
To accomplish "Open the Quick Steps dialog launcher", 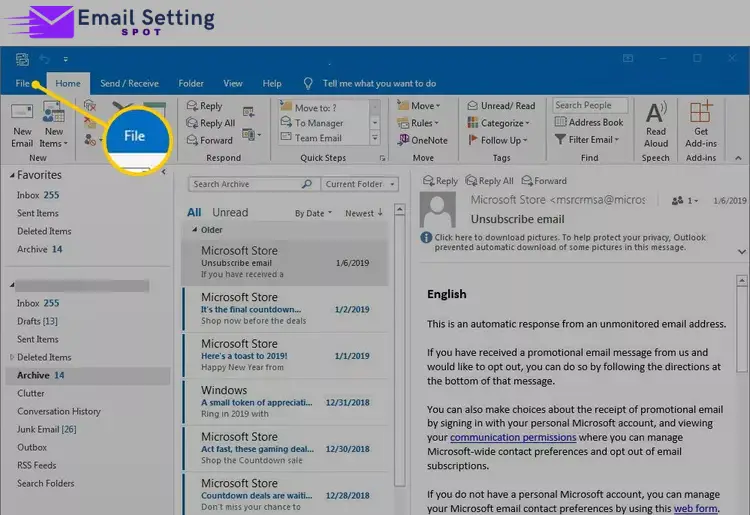I will point(382,158).
